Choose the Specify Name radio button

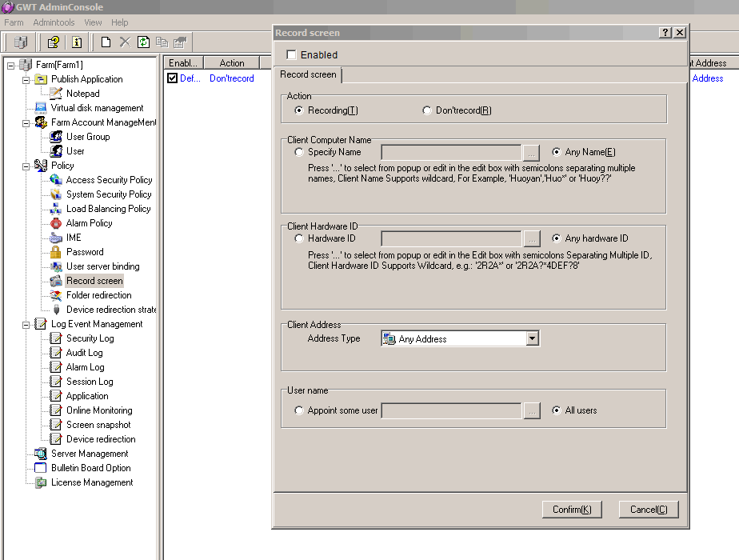click(x=299, y=152)
